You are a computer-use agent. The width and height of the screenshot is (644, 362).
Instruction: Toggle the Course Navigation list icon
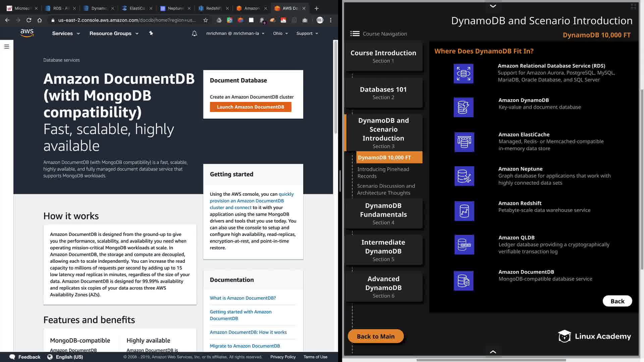tap(355, 34)
